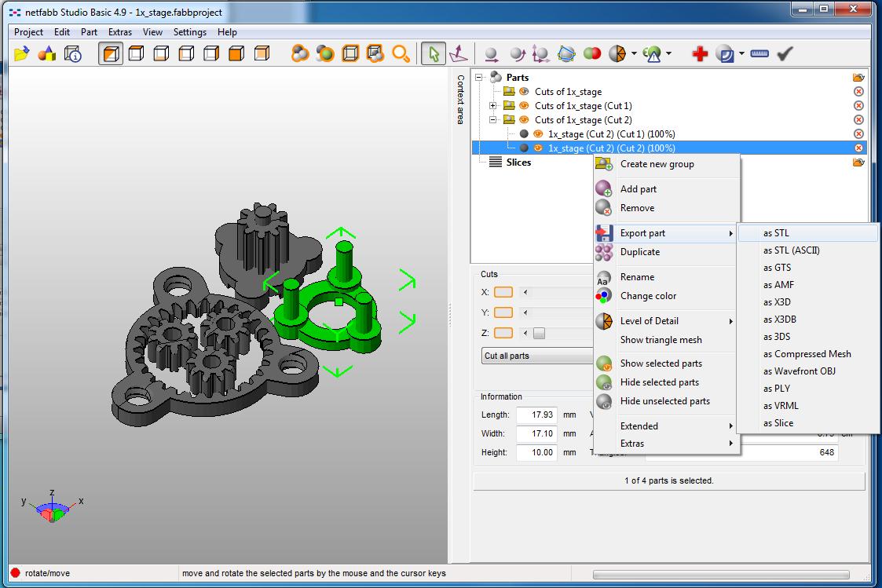Image resolution: width=882 pixels, height=588 pixels.
Task: Open the 'Cut all parts' combo box
Action: click(x=538, y=356)
